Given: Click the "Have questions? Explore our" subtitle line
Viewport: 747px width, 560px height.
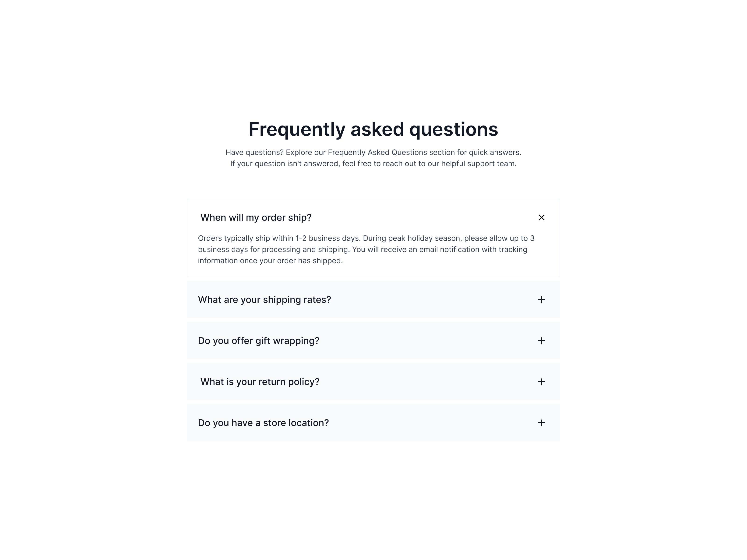Looking at the screenshot, I should tap(373, 152).
